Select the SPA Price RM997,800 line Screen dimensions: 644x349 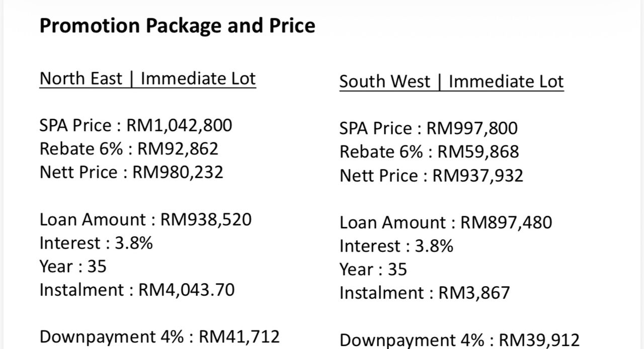(x=428, y=128)
